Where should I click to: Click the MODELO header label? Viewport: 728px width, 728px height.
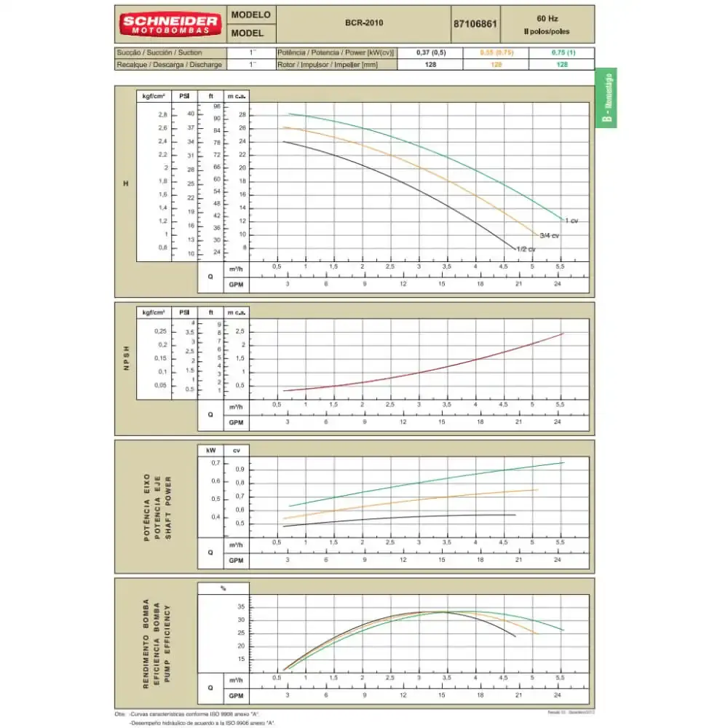click(x=250, y=15)
